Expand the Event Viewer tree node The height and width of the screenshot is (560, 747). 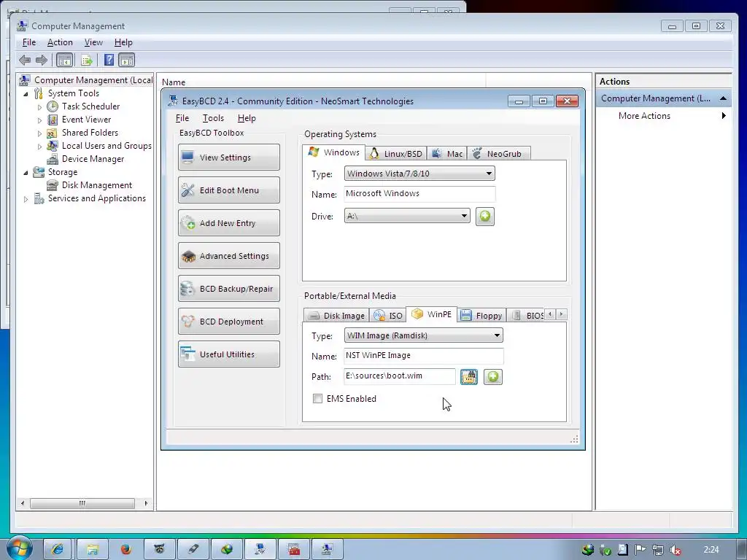39,120
